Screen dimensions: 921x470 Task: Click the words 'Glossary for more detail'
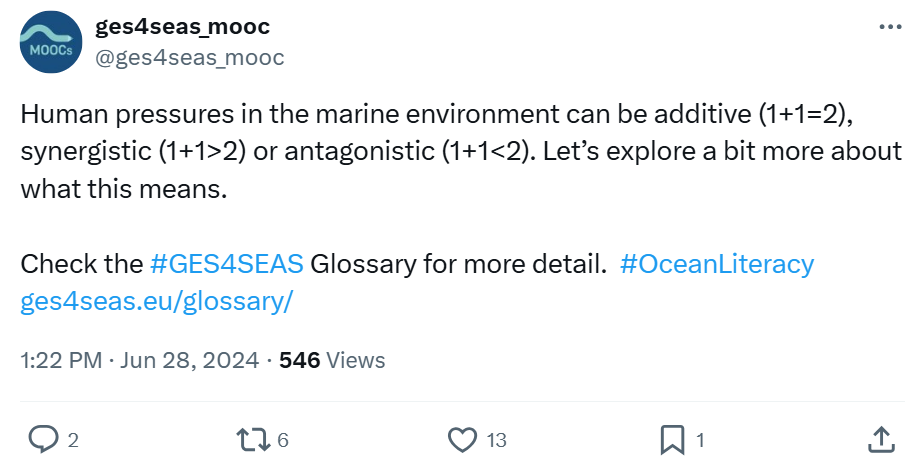[458, 265]
